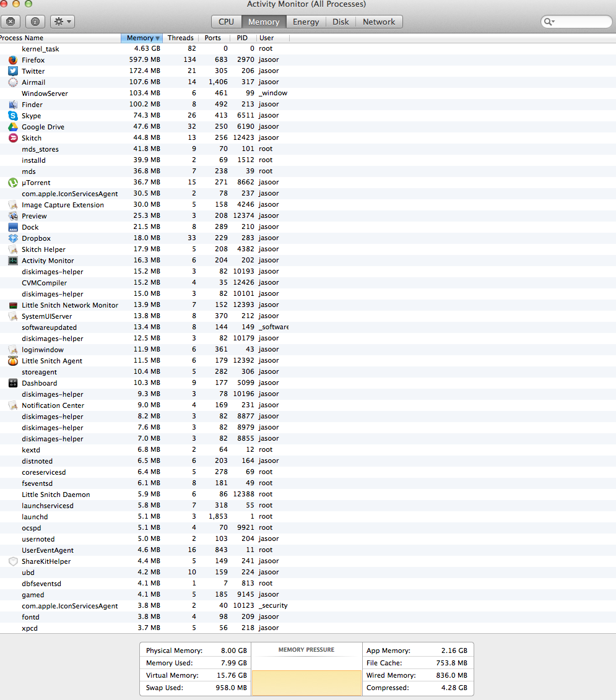The height and width of the screenshot is (700, 616).
Task: Select the gamed process row
Action: [308, 595]
